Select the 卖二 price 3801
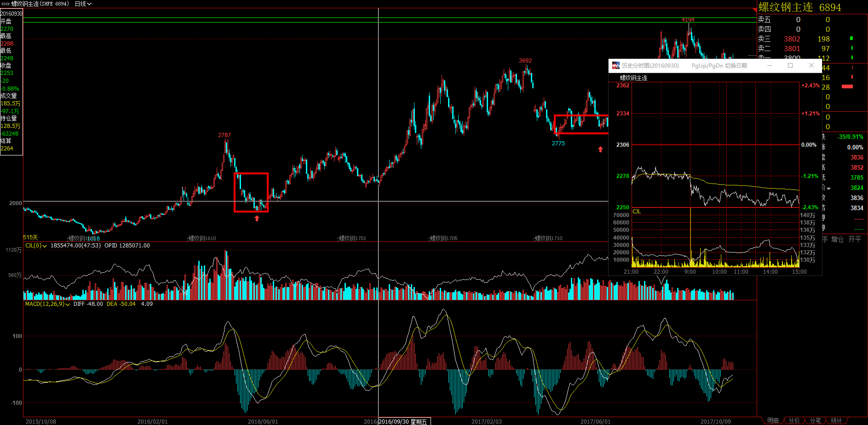The image size is (868, 425). (792, 49)
